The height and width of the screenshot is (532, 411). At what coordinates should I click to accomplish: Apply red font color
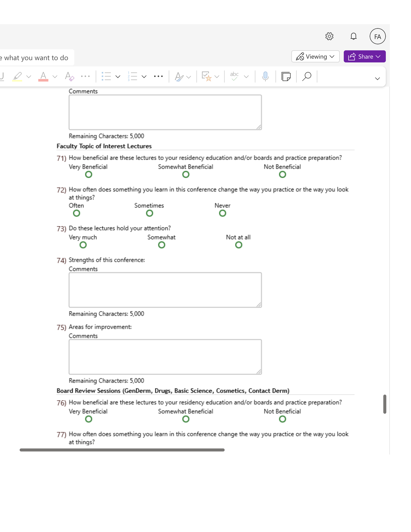pos(43,76)
